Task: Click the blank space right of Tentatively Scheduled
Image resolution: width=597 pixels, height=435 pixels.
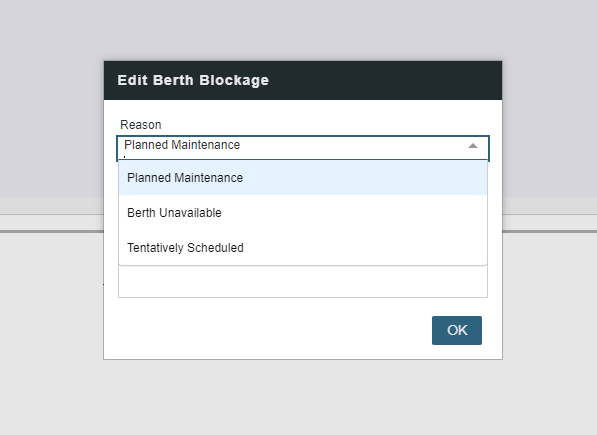Action: tap(366, 248)
